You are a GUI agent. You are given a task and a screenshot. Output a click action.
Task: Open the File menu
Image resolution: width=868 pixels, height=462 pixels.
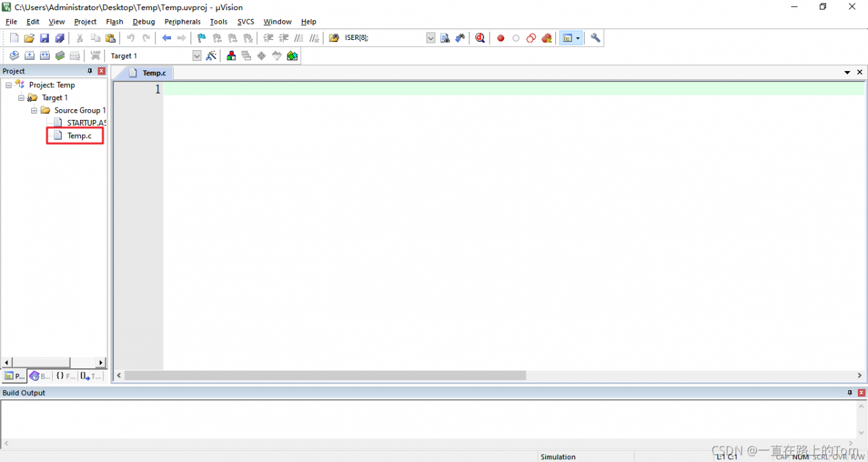coord(11,22)
